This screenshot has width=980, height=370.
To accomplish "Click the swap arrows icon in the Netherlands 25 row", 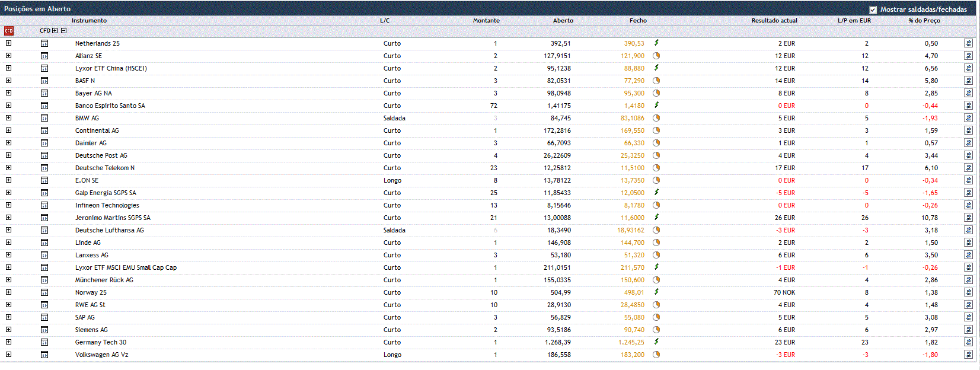I will tap(968, 43).
